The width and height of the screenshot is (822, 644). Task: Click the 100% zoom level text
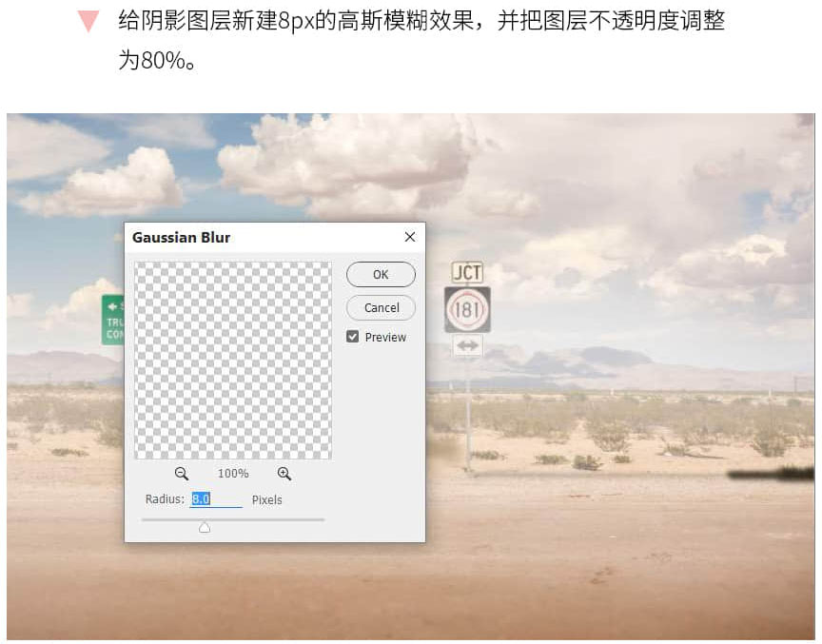coord(233,473)
